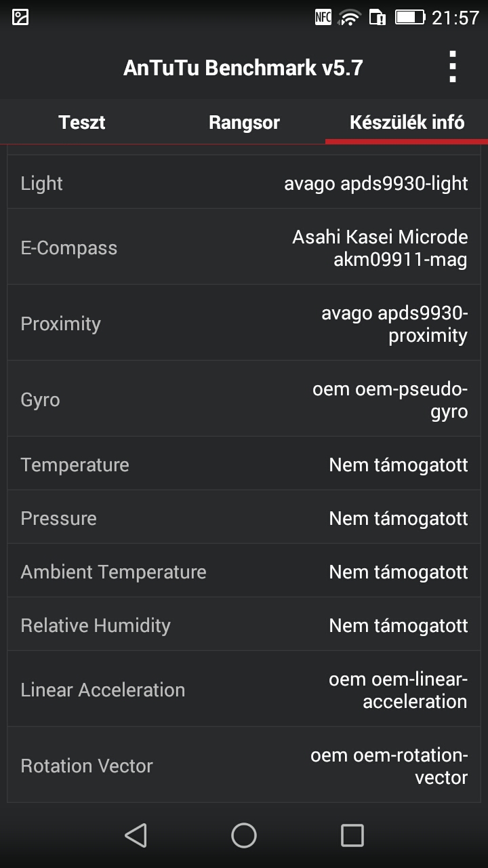Open the three-dot overflow menu

tap(452, 67)
